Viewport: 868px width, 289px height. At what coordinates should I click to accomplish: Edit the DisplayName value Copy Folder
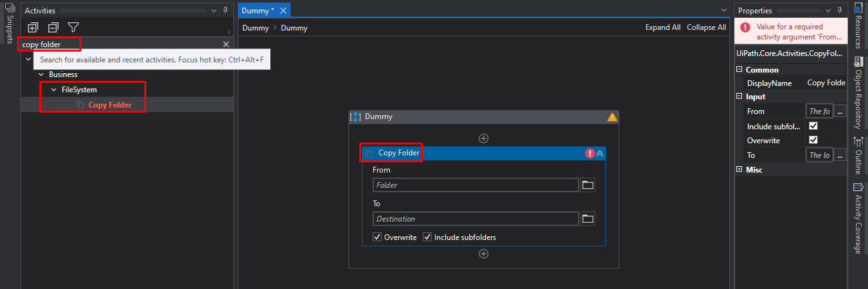826,83
